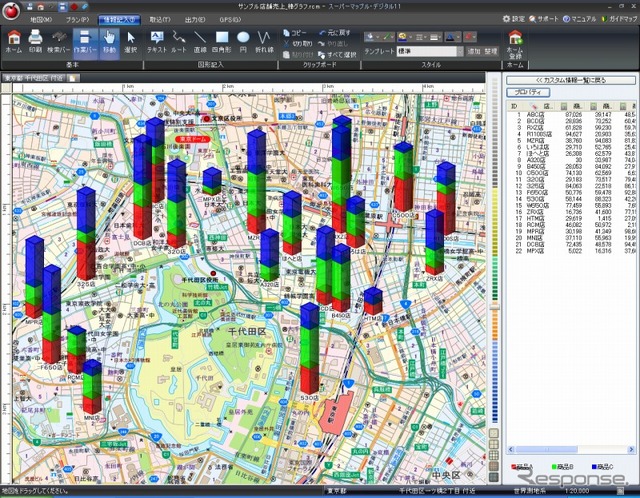
Task: Select row 17 HTM店 in the list
Action: point(571,218)
